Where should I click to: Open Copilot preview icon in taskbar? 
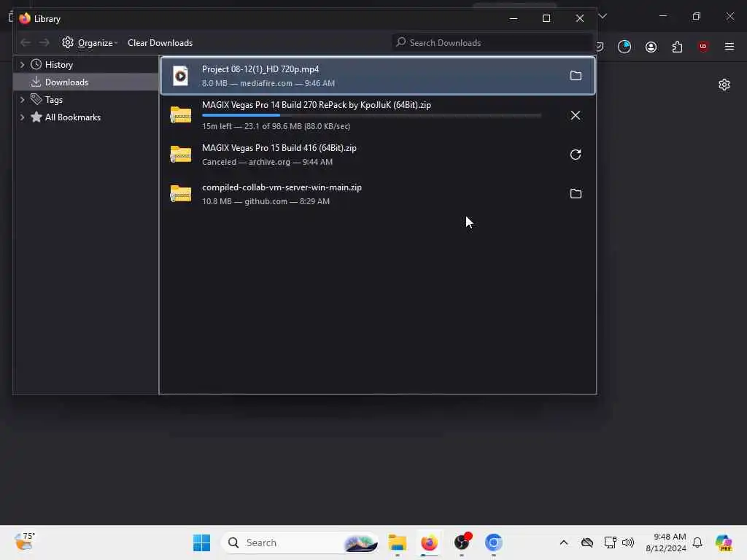[x=724, y=542]
